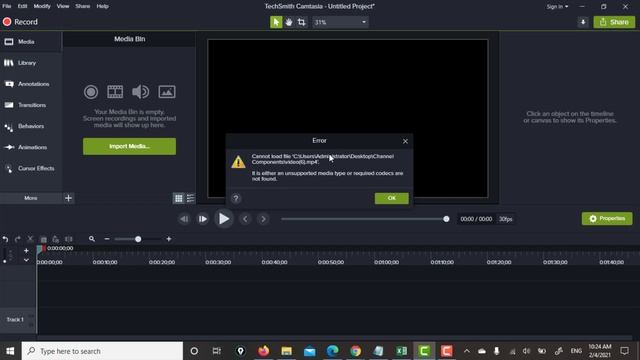Click the timeline Split icon

pyautogui.click(x=69, y=239)
